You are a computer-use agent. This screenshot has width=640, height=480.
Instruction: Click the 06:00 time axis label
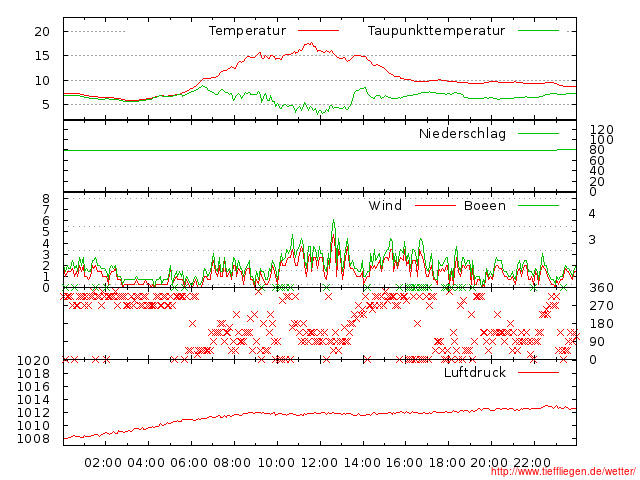pyautogui.click(x=189, y=463)
